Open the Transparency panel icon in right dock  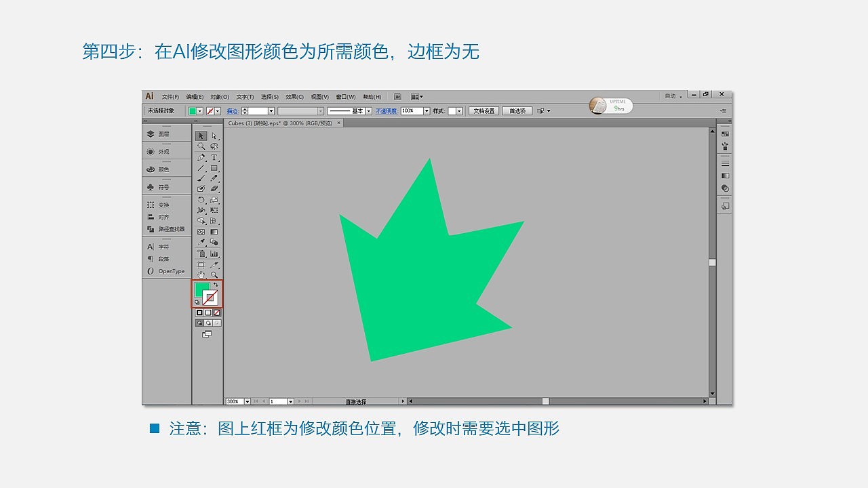point(725,188)
